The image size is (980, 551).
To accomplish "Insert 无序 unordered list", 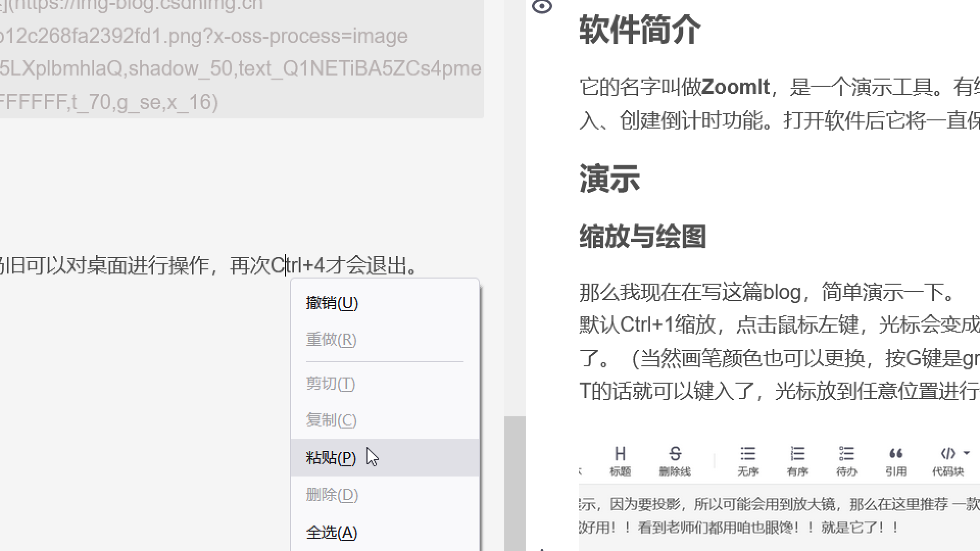I will (748, 461).
